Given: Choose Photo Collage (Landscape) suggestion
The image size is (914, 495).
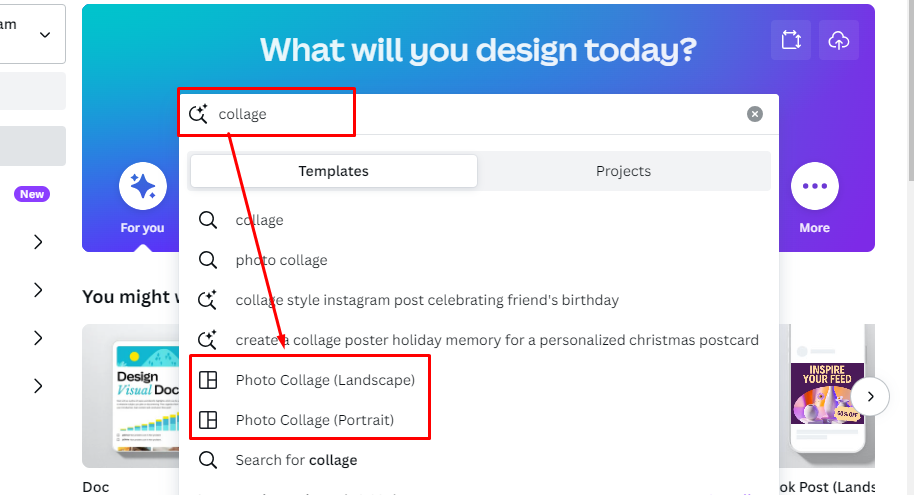Looking at the screenshot, I should (x=325, y=380).
